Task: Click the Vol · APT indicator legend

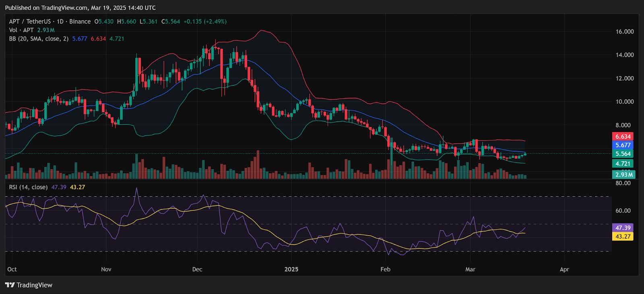Action: coord(21,30)
